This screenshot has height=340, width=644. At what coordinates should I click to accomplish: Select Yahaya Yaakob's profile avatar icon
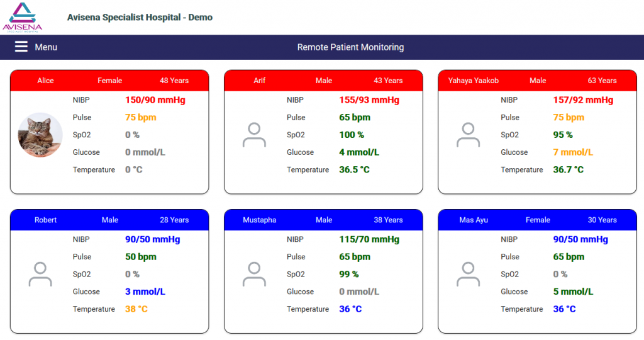[468, 135]
